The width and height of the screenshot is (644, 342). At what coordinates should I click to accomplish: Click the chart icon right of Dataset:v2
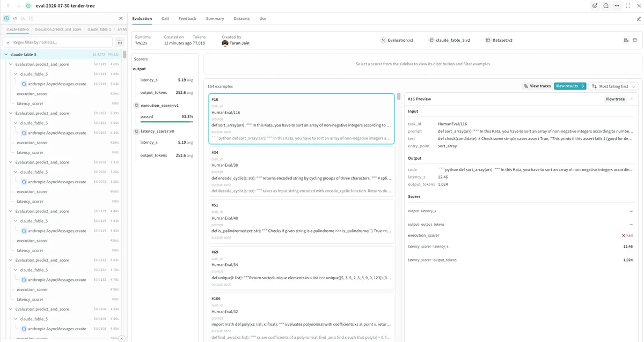pos(626,40)
